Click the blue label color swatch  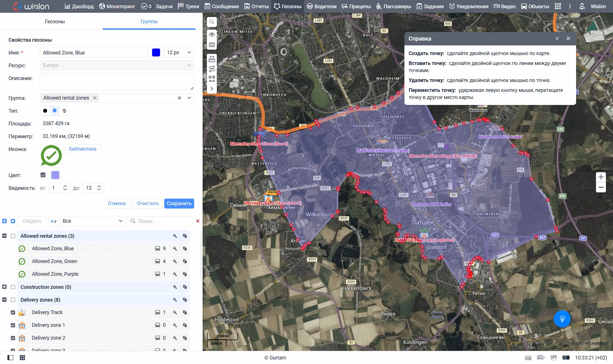[156, 52]
